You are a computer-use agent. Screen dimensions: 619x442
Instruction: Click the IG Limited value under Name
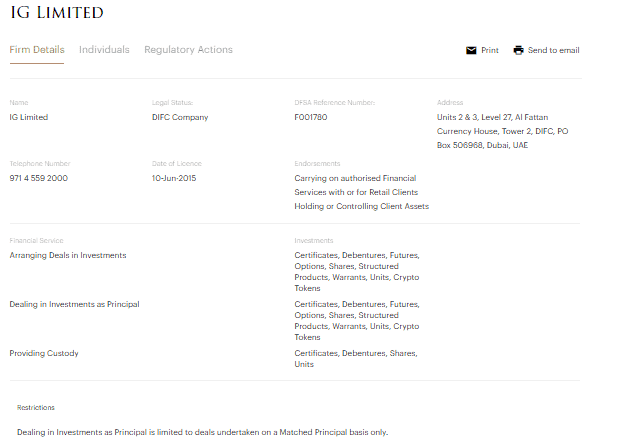click(29, 117)
